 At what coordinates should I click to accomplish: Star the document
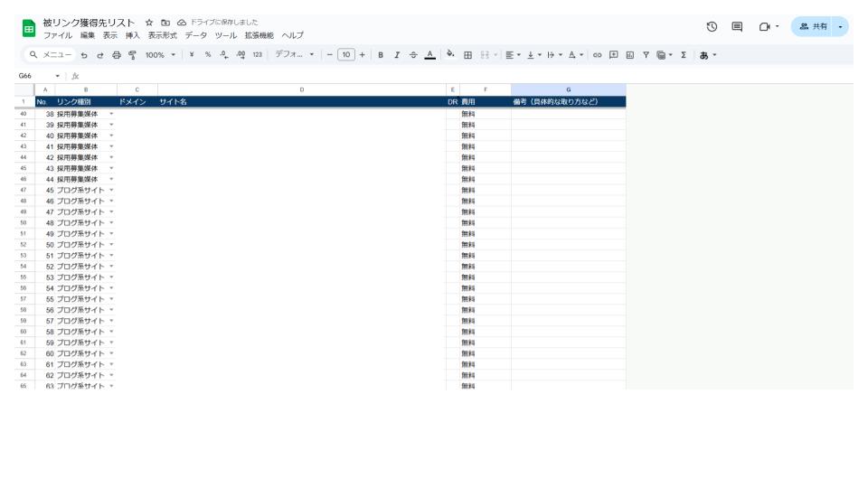(x=149, y=23)
